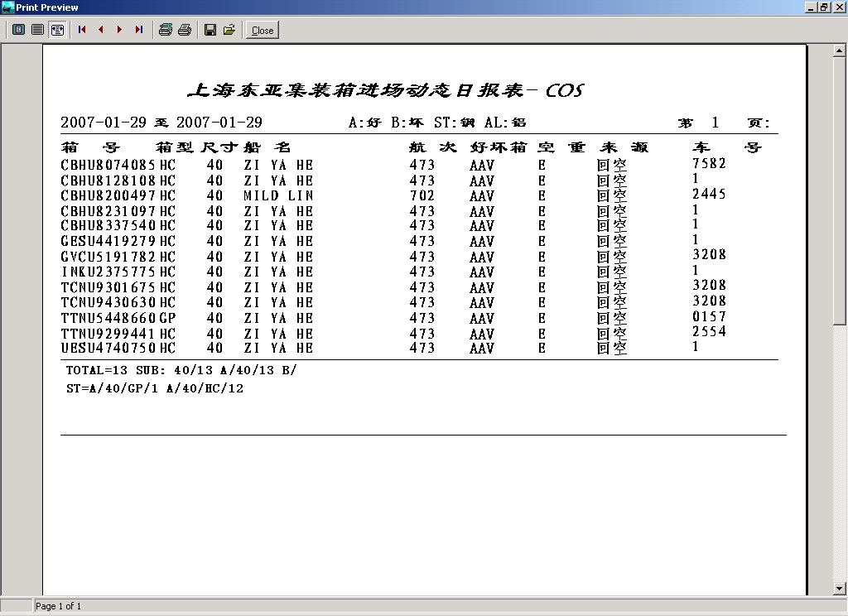Select container number UESU4740750
Image resolution: width=848 pixels, height=616 pixels.
(x=108, y=347)
